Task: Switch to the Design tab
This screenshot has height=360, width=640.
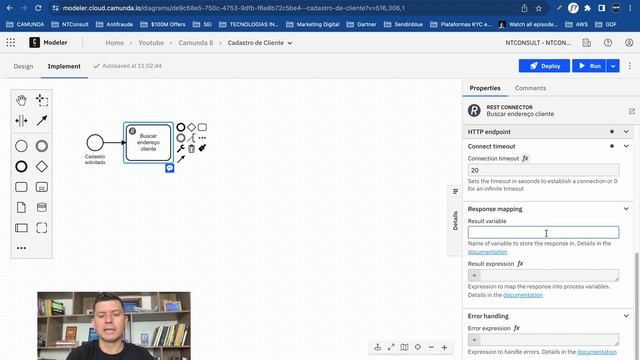Action: (23, 66)
